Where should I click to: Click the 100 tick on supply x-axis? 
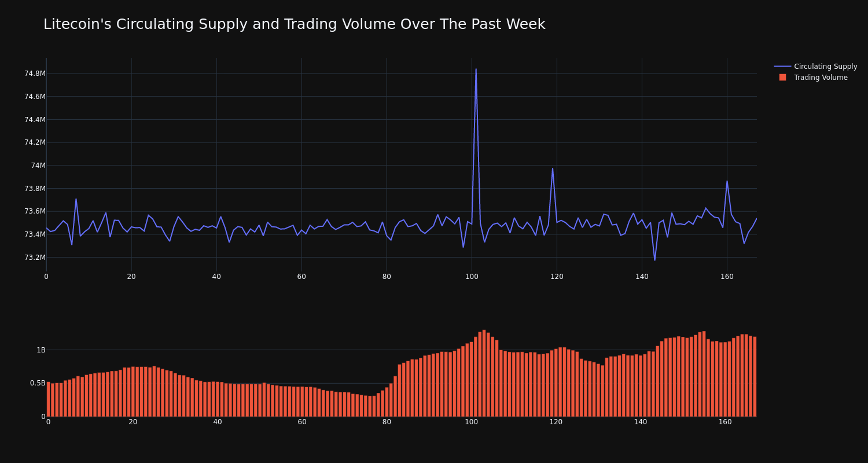coord(472,277)
